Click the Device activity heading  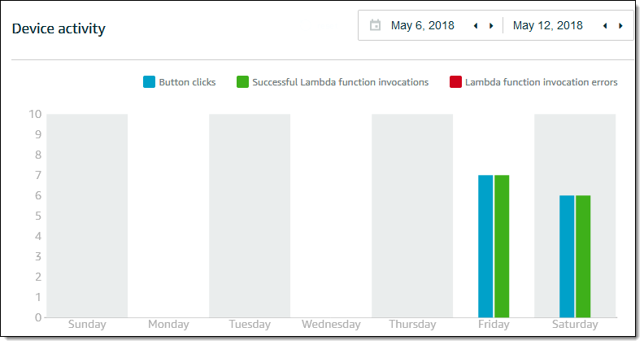point(59,29)
